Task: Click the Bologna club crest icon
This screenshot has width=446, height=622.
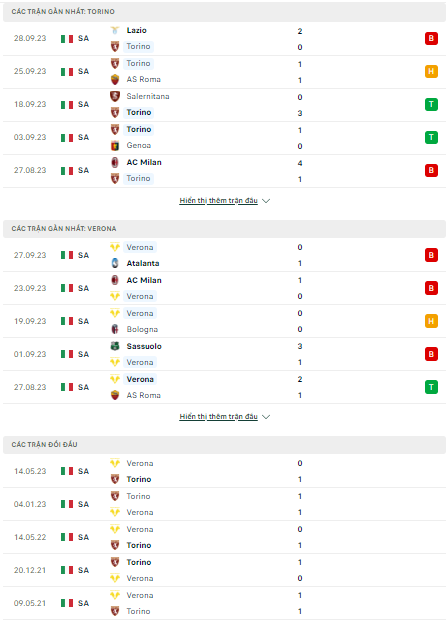Action: point(115,329)
